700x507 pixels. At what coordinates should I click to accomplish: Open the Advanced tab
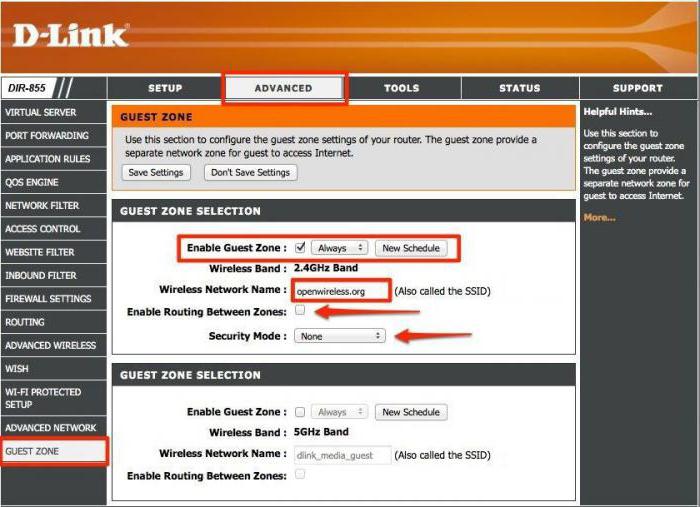(284, 88)
